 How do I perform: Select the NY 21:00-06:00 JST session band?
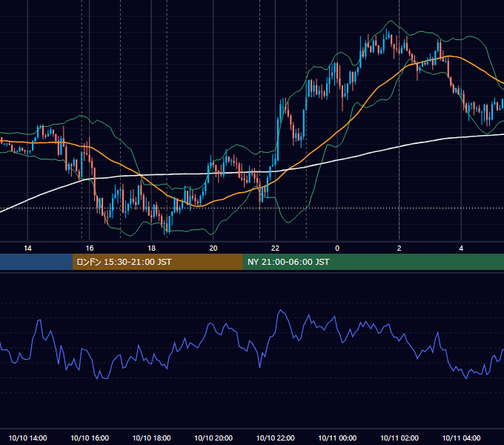tap(373, 262)
